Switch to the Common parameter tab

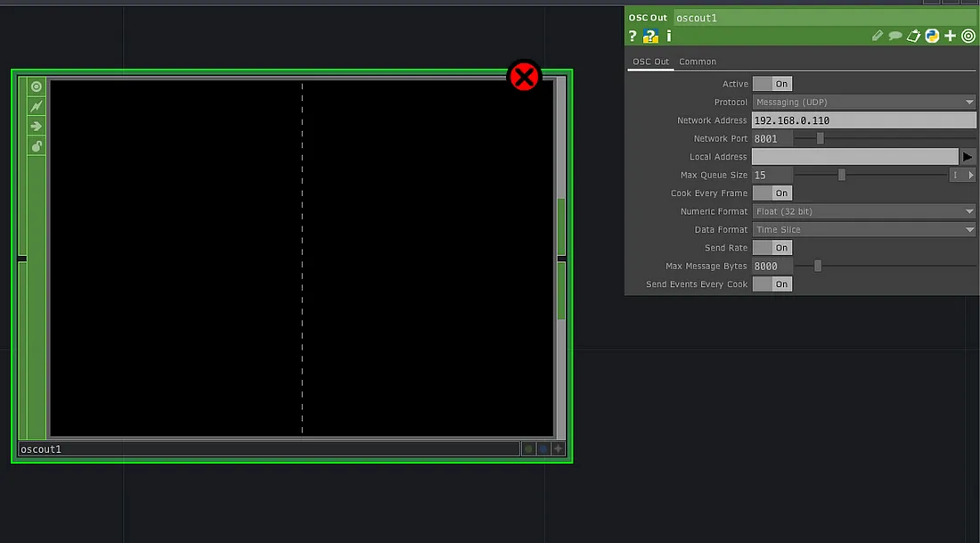pyautogui.click(x=698, y=62)
